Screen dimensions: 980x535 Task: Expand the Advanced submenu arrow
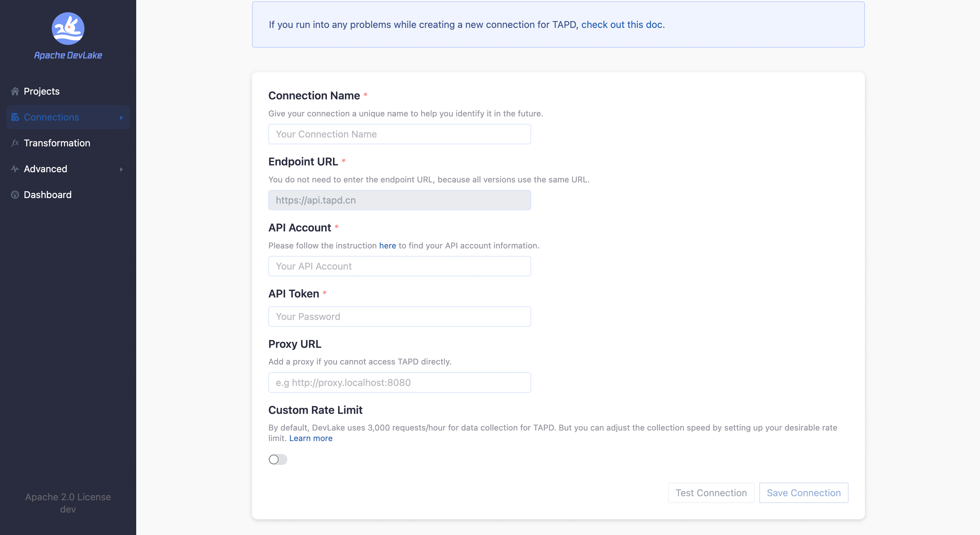[121, 169]
